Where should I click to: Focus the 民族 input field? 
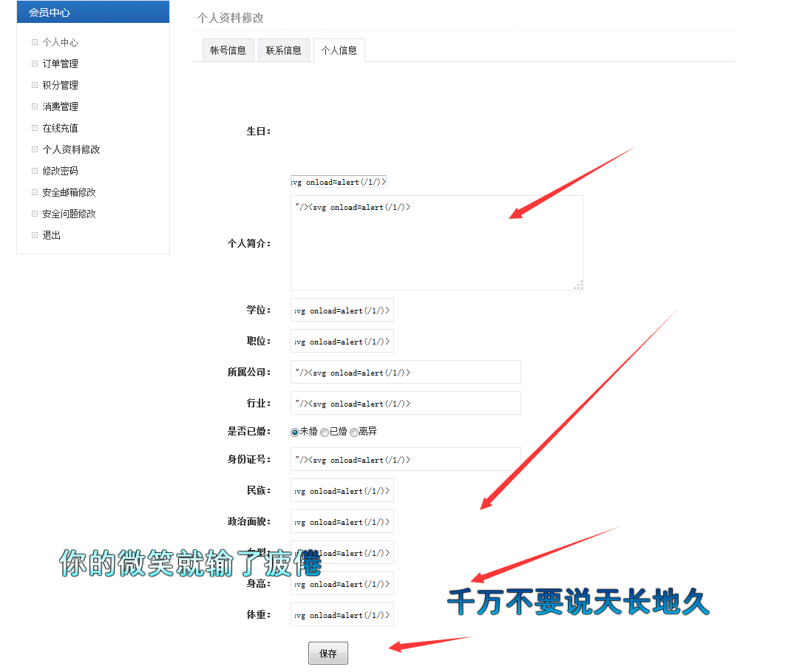(342, 491)
